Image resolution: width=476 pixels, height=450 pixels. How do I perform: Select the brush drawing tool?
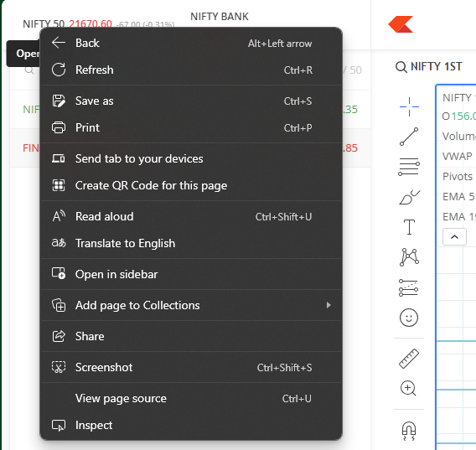click(409, 197)
